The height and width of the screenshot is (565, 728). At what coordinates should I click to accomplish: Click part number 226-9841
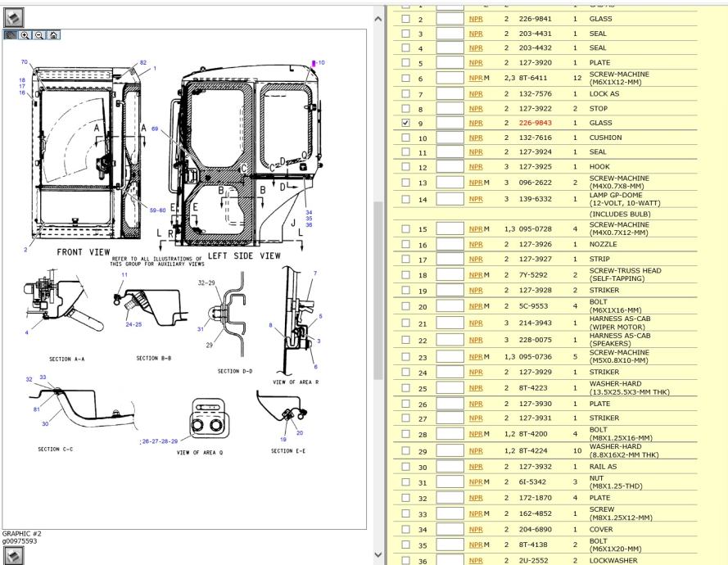(535, 19)
